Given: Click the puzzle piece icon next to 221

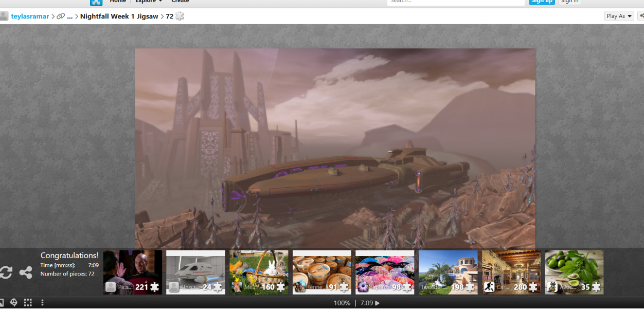Looking at the screenshot, I should pos(155,287).
